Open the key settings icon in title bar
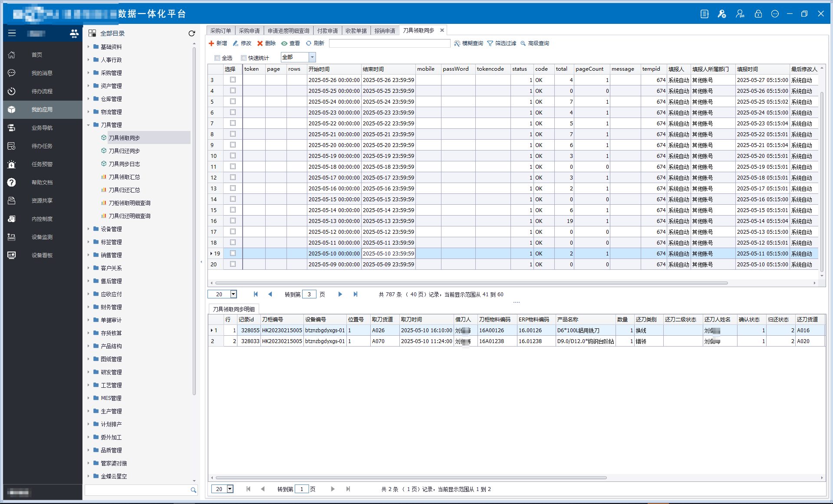833x504 pixels. [x=722, y=13]
